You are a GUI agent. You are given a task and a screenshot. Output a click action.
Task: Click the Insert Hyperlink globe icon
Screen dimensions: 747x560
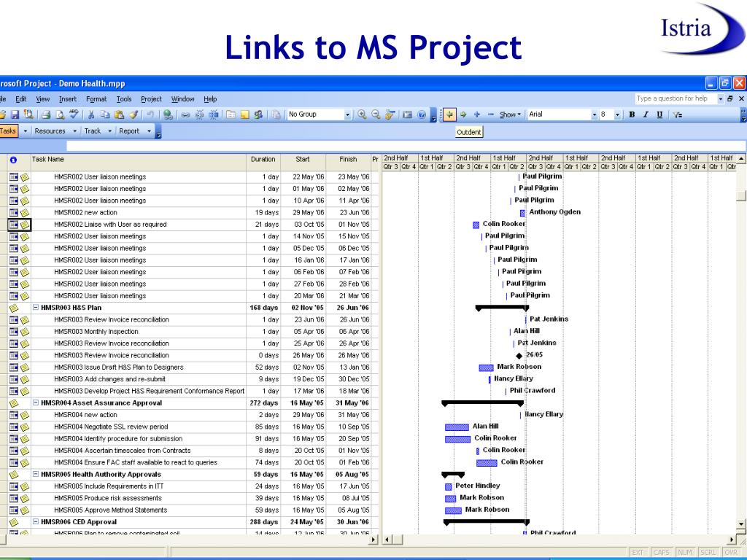tap(168, 114)
